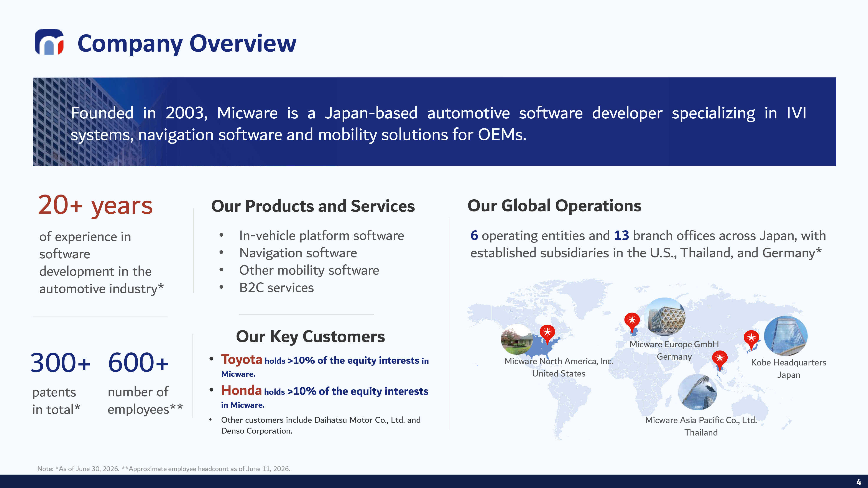The height and width of the screenshot is (488, 868).
Task: Open the Micware Asia Pacific building photo
Action: click(697, 392)
